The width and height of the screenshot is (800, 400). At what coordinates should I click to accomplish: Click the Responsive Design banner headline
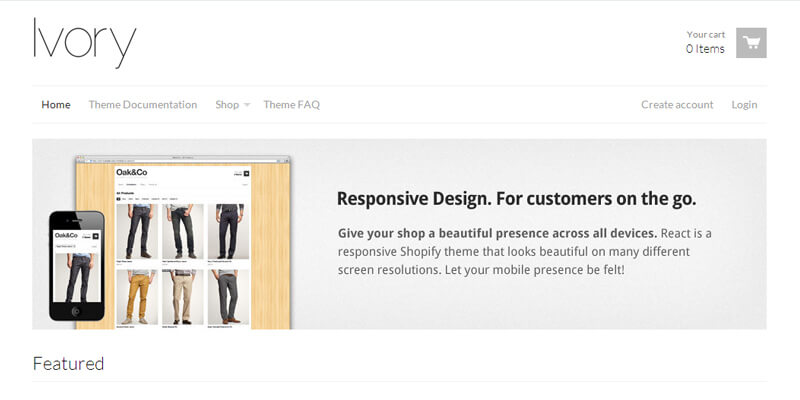pyautogui.click(x=516, y=198)
